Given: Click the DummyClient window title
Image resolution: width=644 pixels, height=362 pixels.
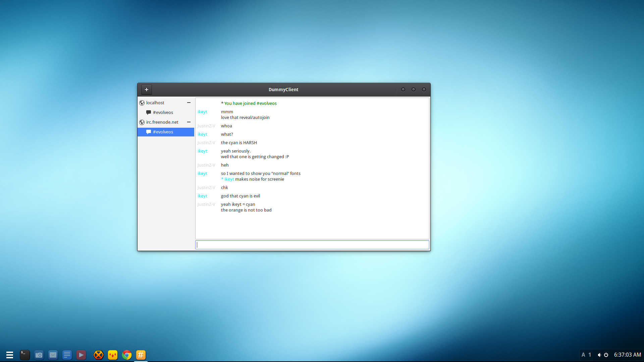Looking at the screenshot, I should [283, 89].
